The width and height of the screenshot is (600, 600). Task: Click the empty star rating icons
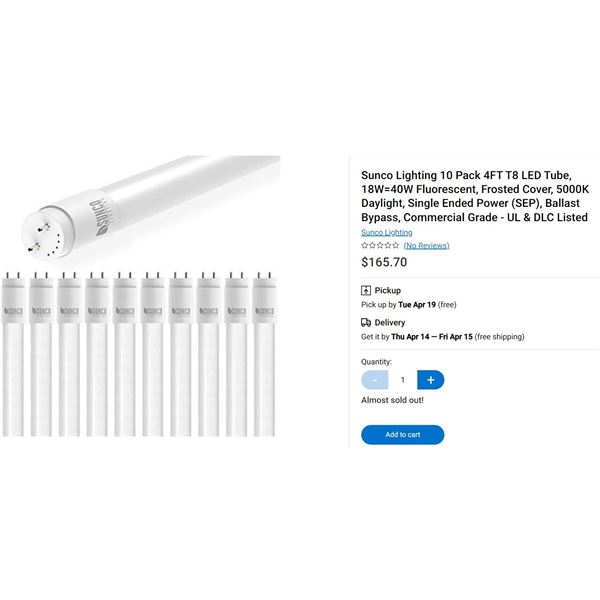pos(380,245)
